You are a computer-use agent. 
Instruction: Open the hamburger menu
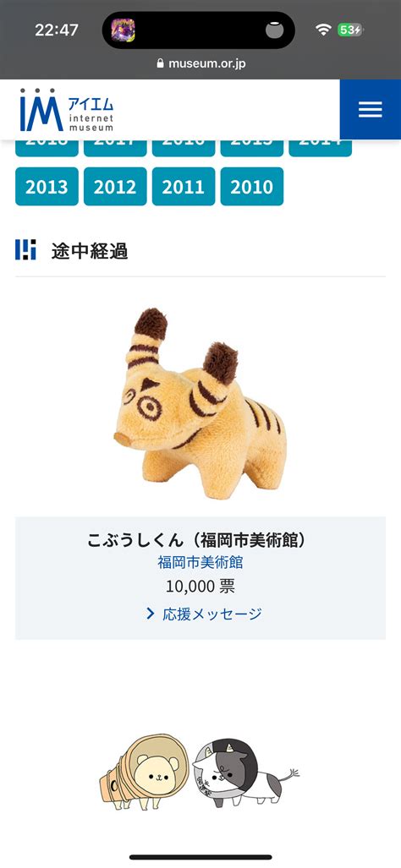[x=370, y=109]
